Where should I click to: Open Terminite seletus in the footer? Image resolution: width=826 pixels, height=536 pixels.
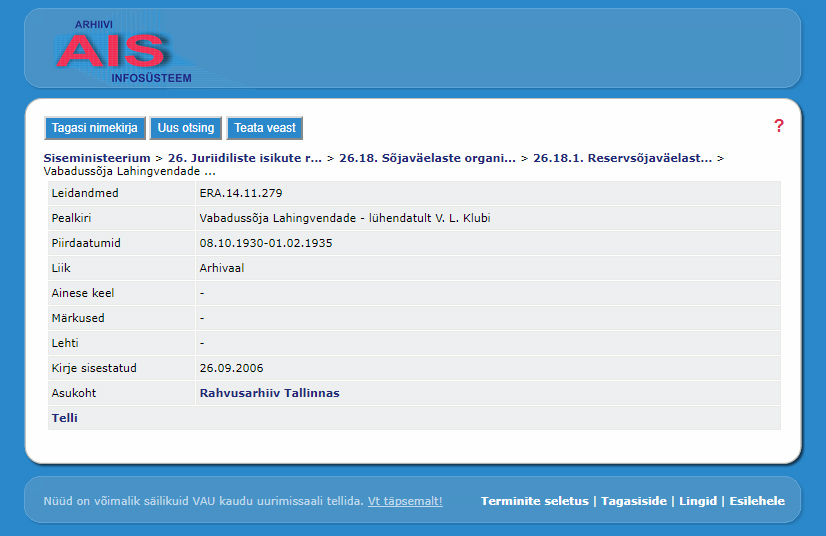[534, 501]
